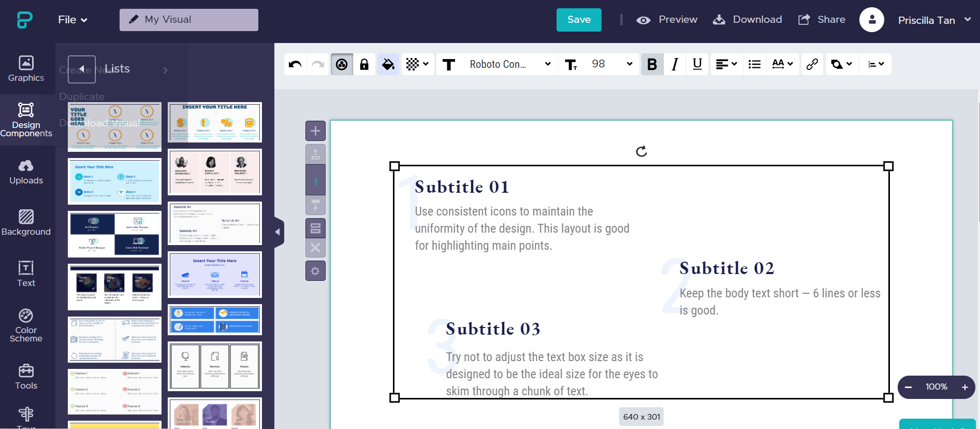Click the Subtitle 01 heading on canvas

(462, 187)
